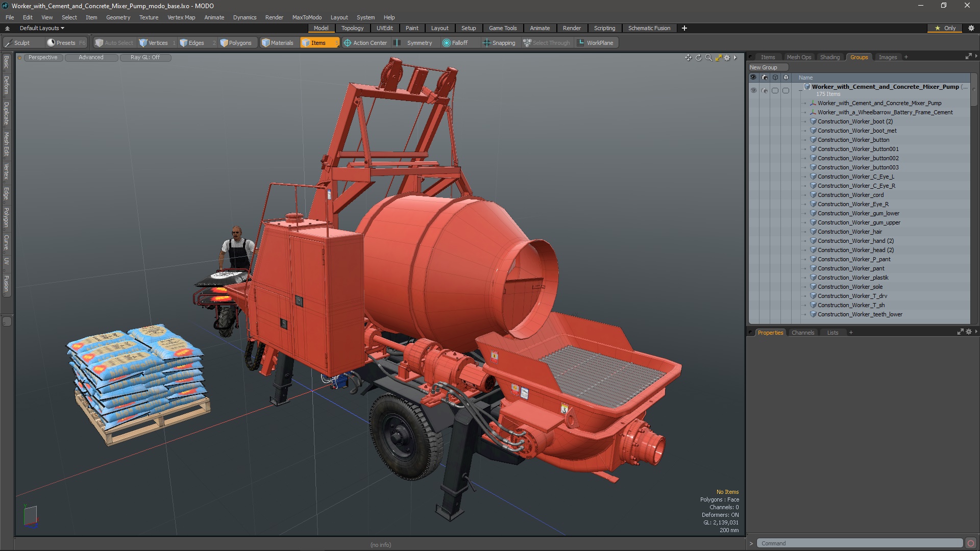Toggle visibility eye of the main group
Image resolution: width=980 pixels, height=551 pixels.
coord(753,90)
